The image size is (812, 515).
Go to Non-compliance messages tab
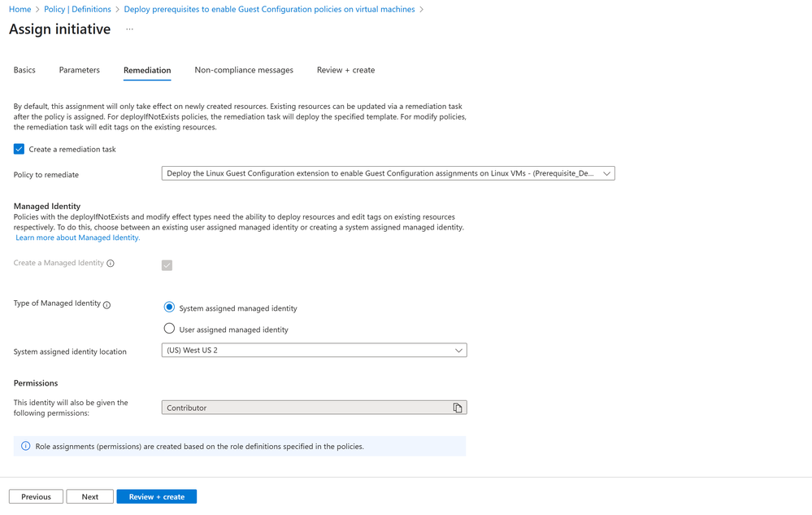[x=244, y=70]
